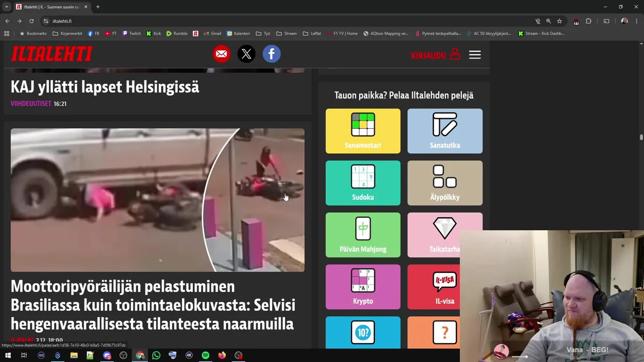
Task: Open the Kirjanmerkit bookmark folder
Action: point(67,34)
